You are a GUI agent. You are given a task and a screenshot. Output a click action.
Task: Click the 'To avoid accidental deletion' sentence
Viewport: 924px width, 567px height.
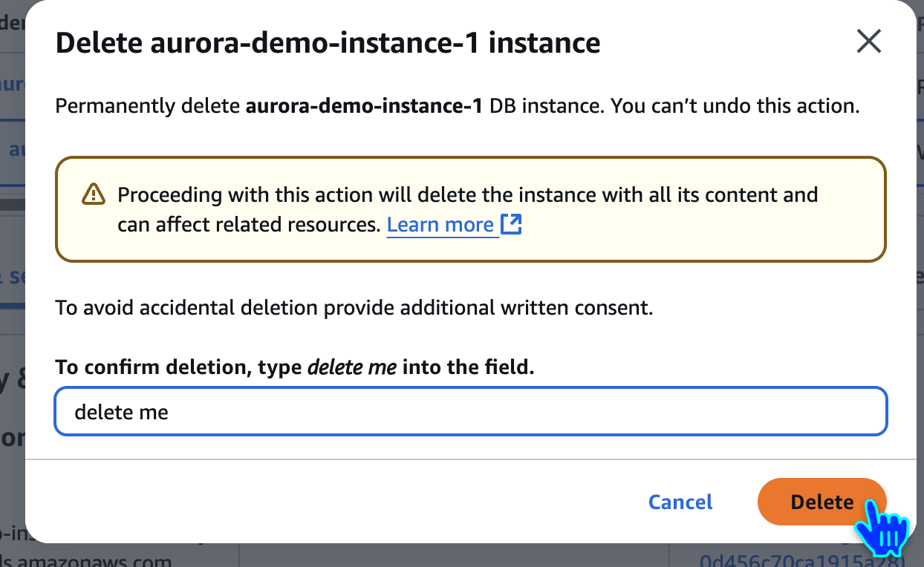point(354,307)
